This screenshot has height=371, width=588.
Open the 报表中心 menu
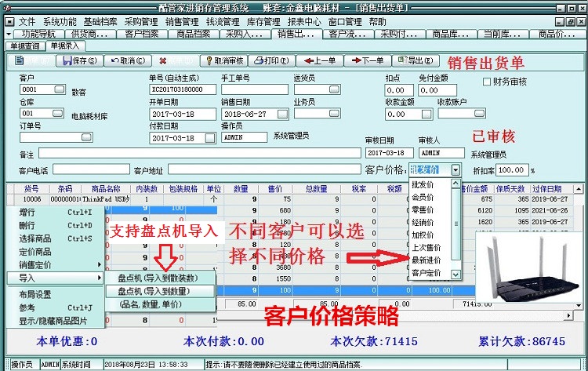pos(304,22)
